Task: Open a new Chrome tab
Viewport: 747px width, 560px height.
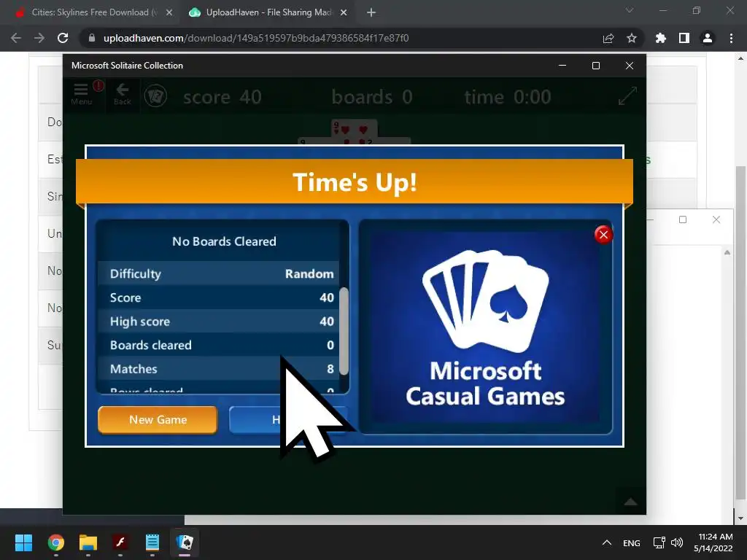Action: point(371,13)
